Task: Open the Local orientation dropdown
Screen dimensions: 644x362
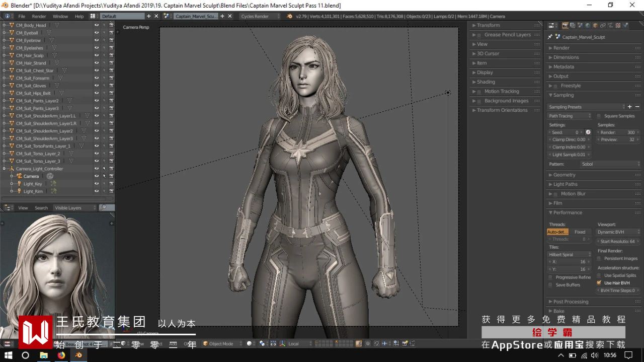Action: click(300, 343)
